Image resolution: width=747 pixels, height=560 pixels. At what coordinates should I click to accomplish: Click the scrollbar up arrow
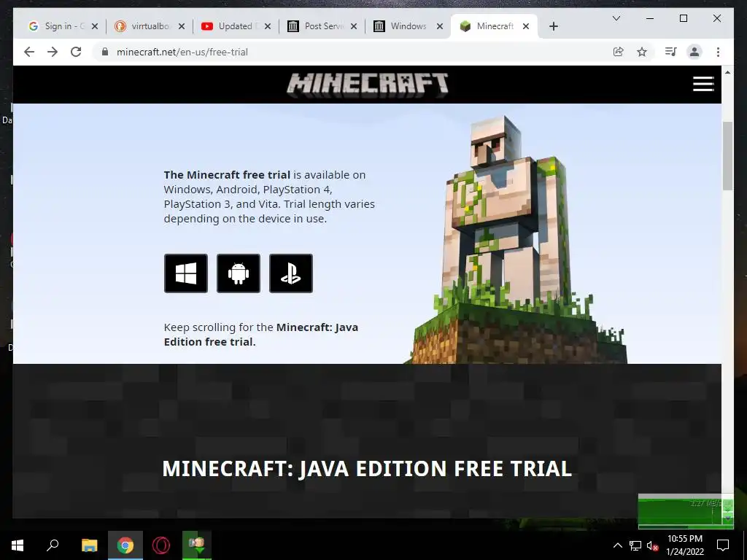tap(727, 72)
